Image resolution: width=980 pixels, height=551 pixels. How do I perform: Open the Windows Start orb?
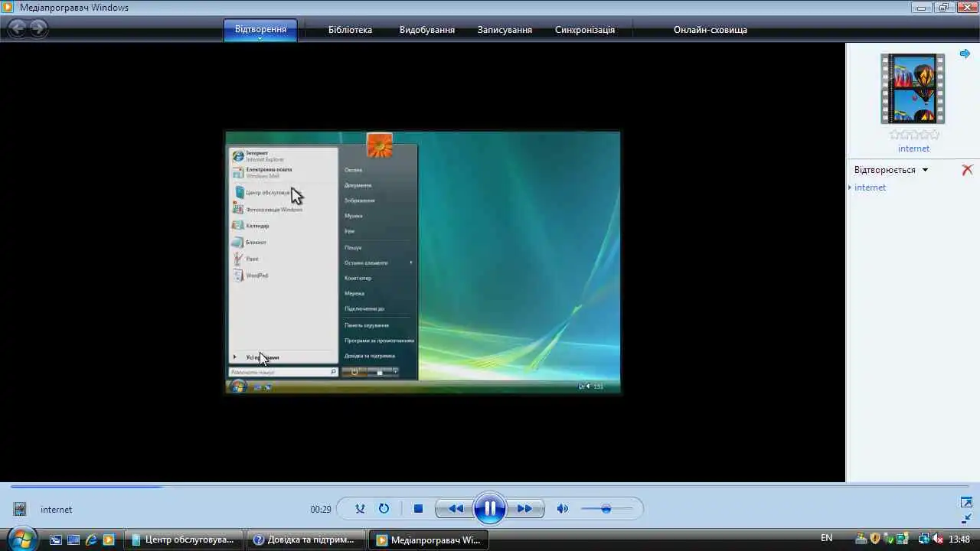tap(21, 539)
